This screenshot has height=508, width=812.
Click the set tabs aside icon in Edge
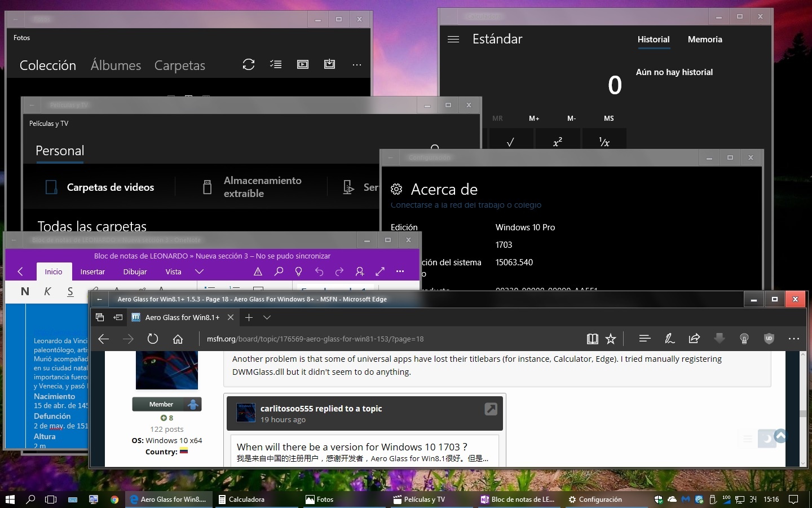[117, 317]
